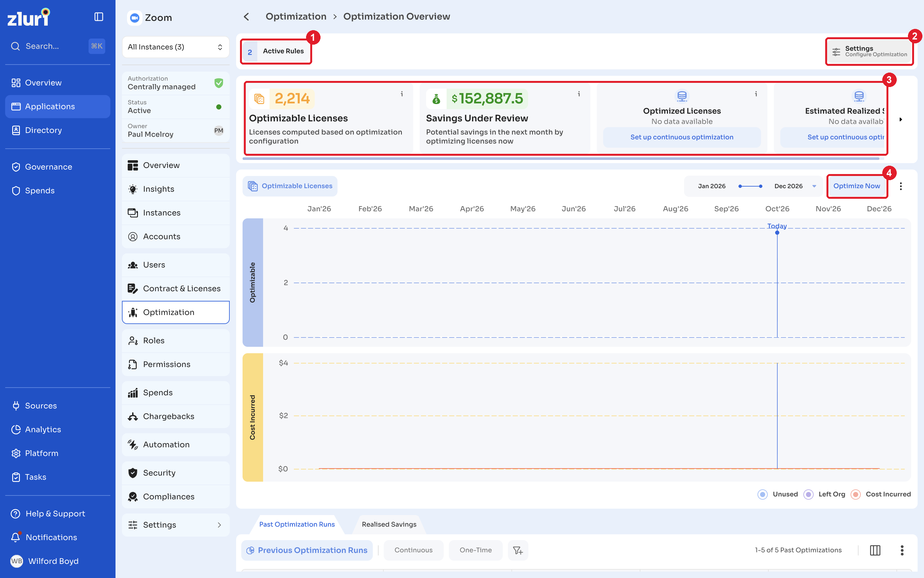Open Help & Support in sidebar
The height and width of the screenshot is (578, 924).
point(55,513)
